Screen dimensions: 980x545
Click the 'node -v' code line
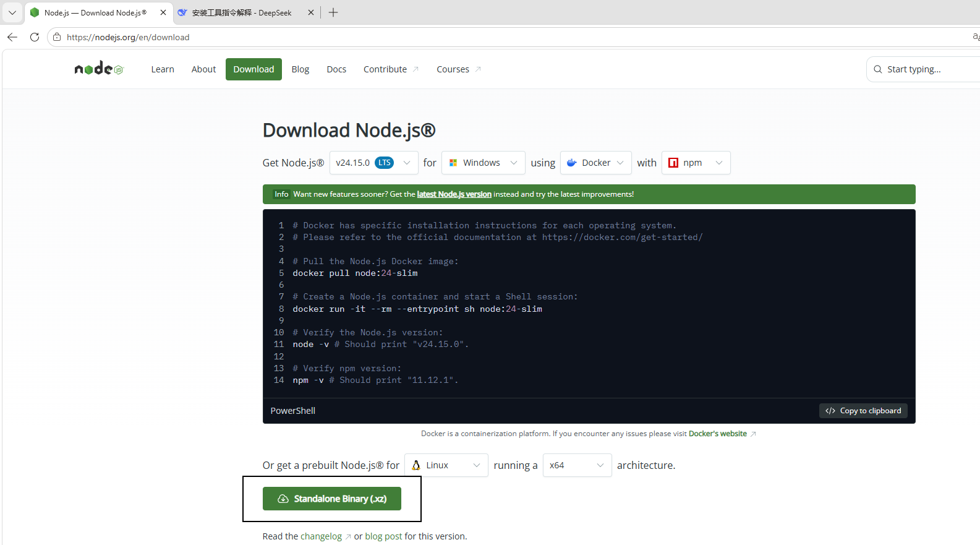tap(381, 344)
